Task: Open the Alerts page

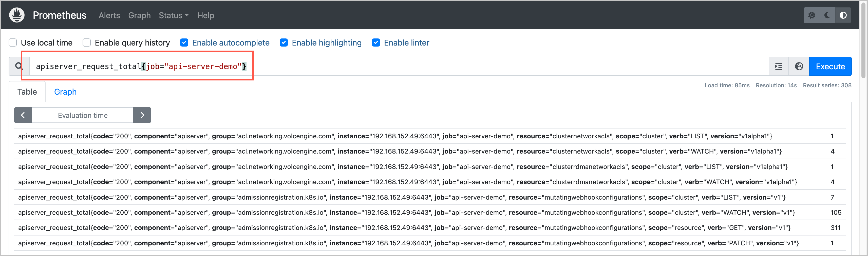Action: point(109,15)
